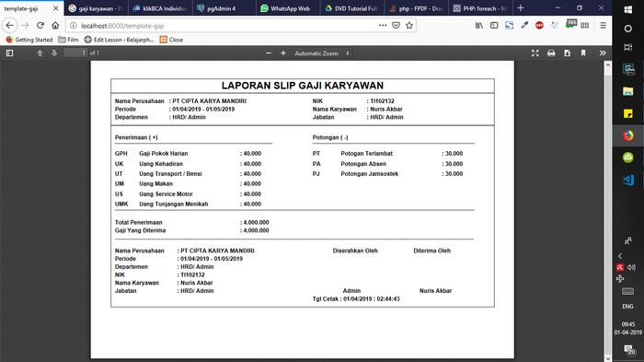Switch to DVD Tutorial Full tab
The height and width of the screenshot is (362, 644).
[x=352, y=8]
